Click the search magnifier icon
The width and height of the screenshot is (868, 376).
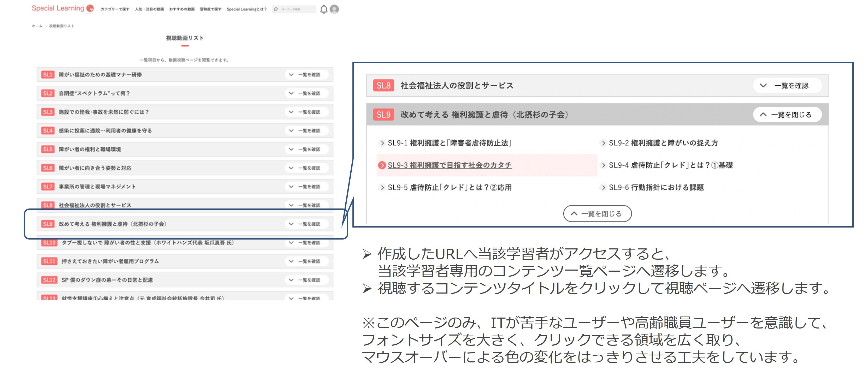click(276, 9)
